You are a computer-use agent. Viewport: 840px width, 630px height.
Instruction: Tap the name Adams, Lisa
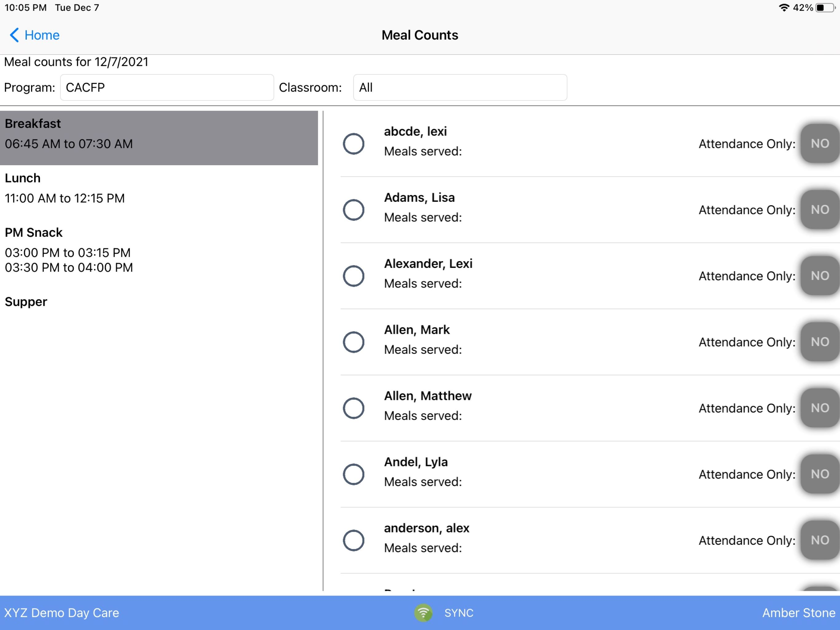click(419, 197)
